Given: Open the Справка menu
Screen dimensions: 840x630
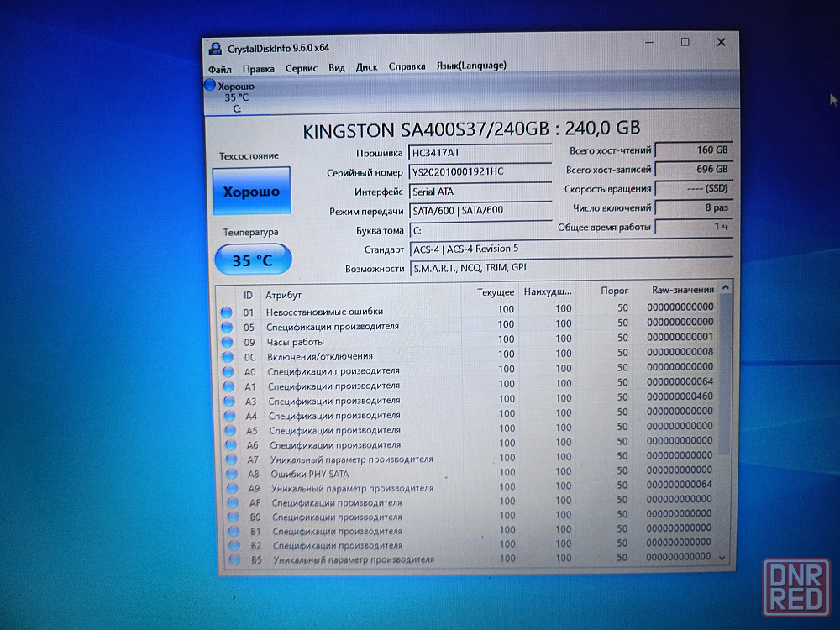Looking at the screenshot, I should click(x=407, y=66).
